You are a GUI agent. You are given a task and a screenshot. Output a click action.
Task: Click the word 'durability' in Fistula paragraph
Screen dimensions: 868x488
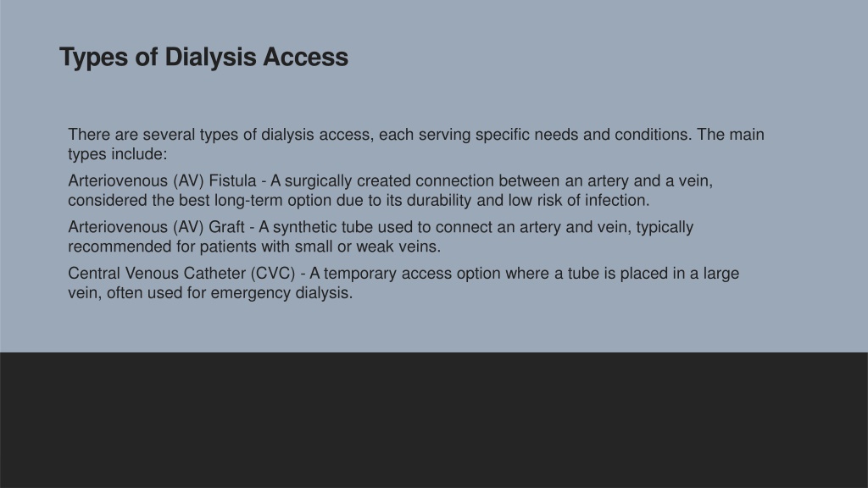point(439,200)
